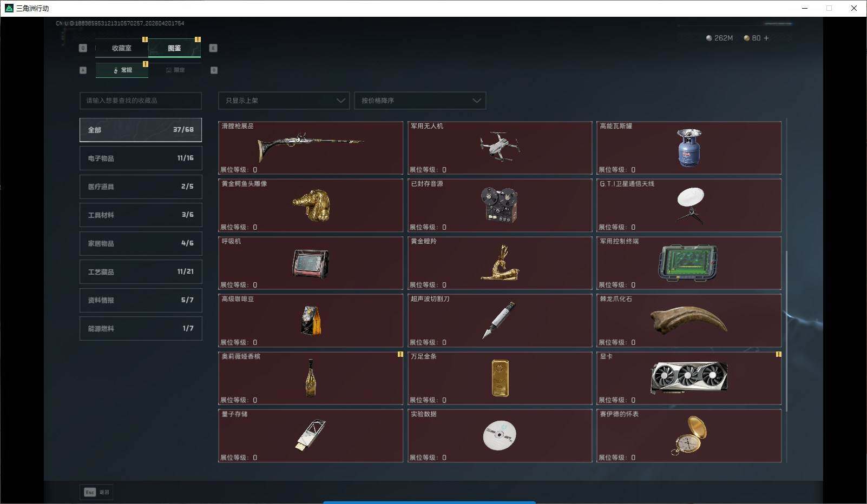Viewport: 867px width, 504px height.
Task: Select the 常规 sub-tab
Action: 122,70
